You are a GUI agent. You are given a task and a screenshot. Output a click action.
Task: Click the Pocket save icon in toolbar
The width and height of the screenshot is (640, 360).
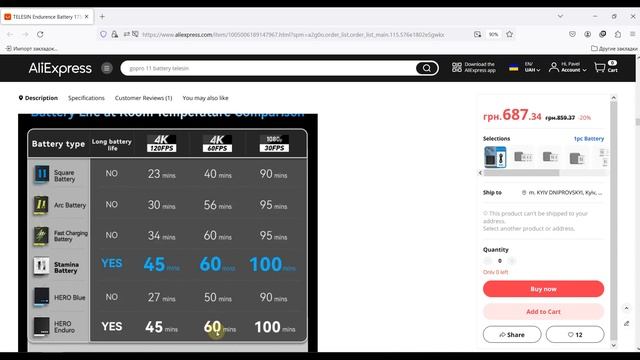coord(572,34)
